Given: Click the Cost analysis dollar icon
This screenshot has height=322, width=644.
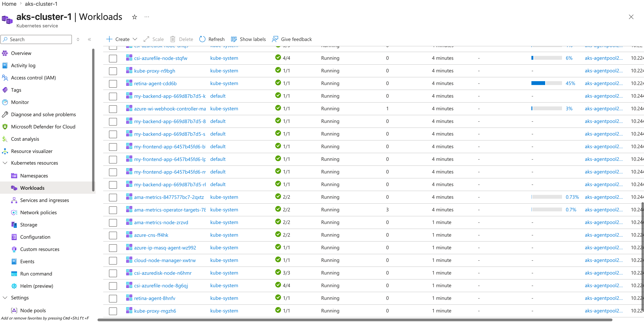Looking at the screenshot, I should coord(5,139).
